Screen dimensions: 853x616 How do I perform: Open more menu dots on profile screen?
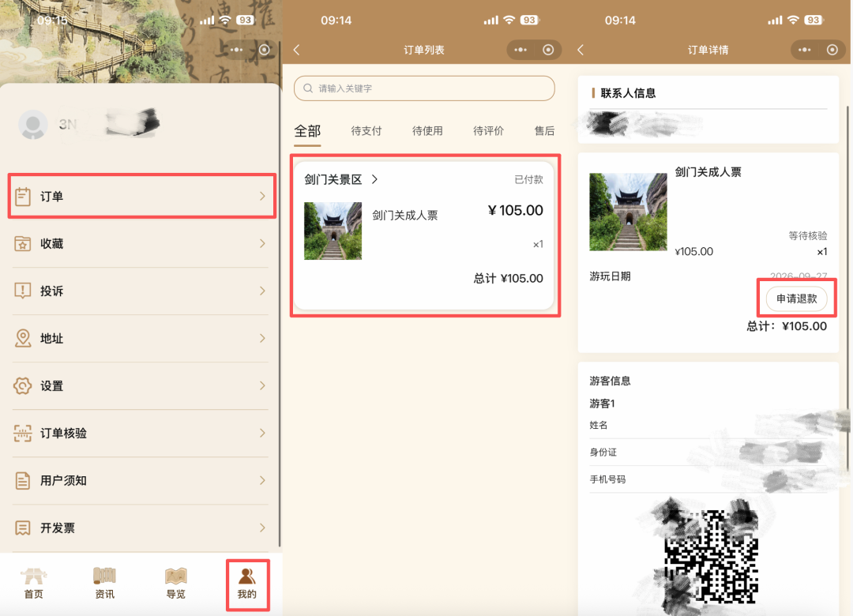coord(237,50)
